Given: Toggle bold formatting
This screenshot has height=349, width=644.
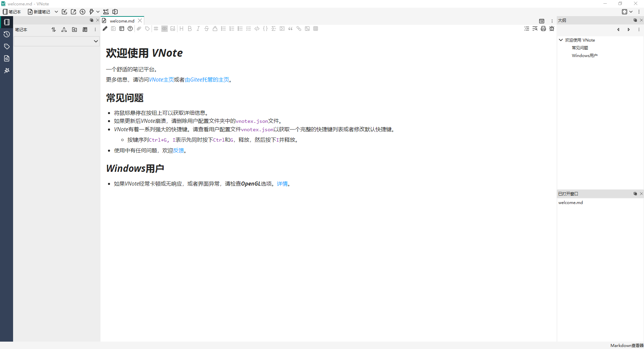Looking at the screenshot, I should coord(190,29).
